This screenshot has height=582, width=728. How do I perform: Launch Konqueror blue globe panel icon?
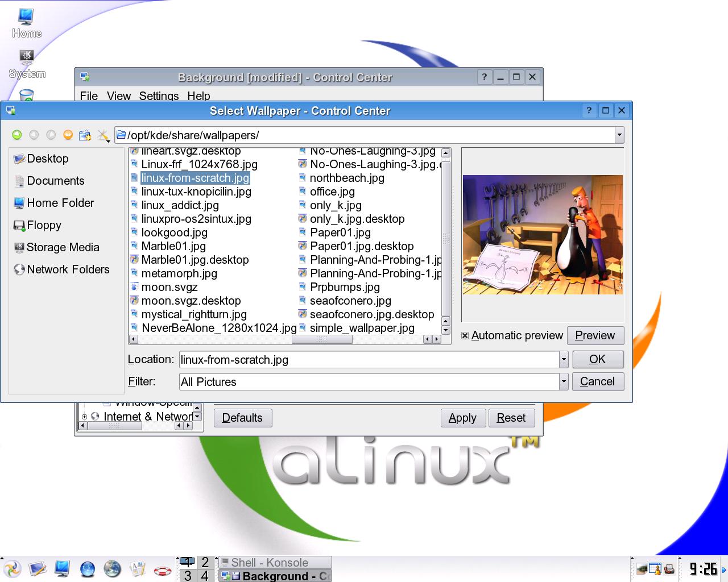click(x=88, y=568)
